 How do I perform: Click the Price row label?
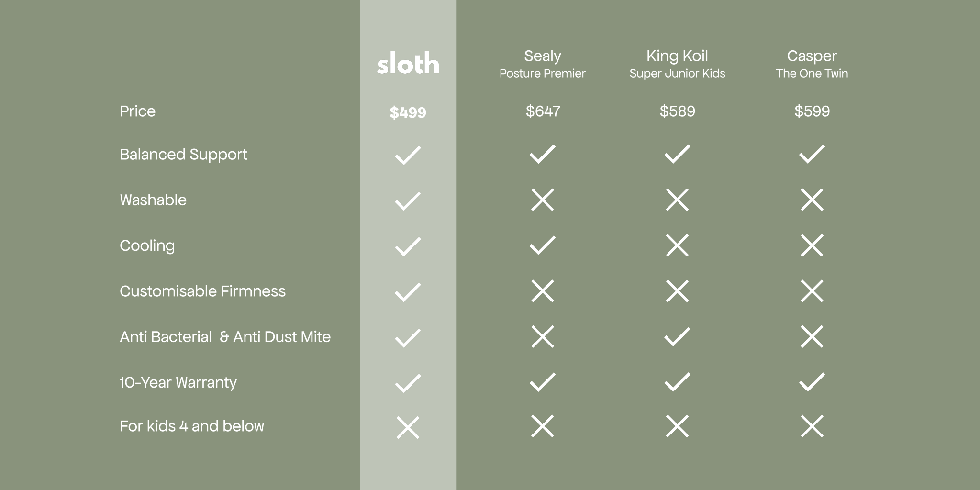tap(137, 111)
